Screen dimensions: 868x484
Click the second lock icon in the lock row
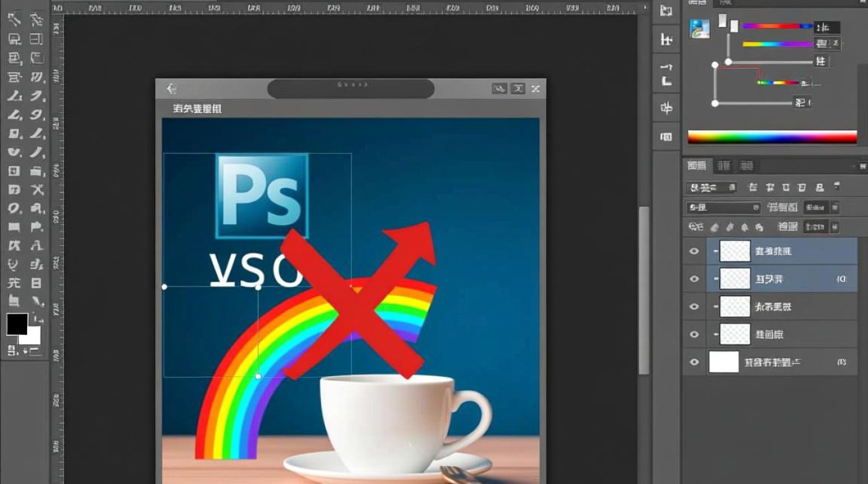tap(714, 227)
